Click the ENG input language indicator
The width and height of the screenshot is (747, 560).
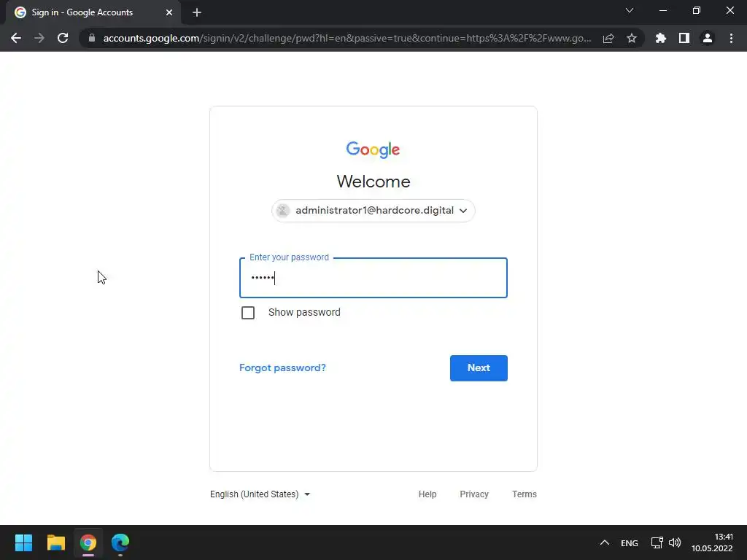630,542
